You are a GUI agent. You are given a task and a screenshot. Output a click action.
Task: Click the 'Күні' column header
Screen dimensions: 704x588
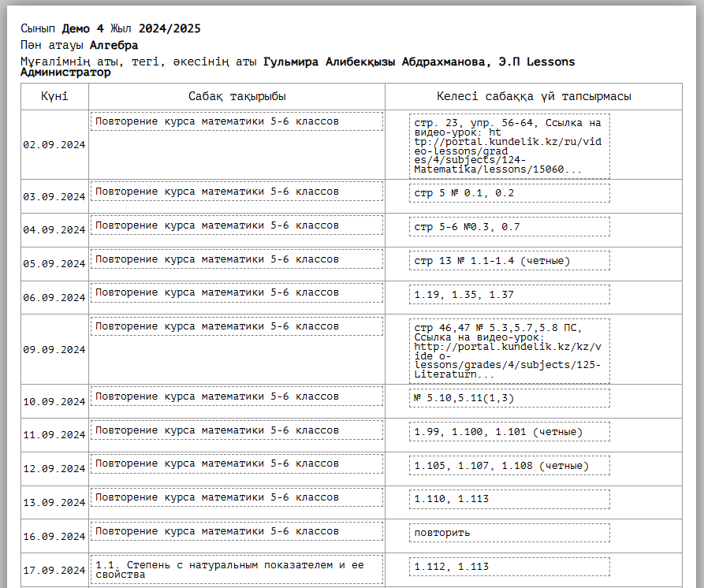pos(54,96)
